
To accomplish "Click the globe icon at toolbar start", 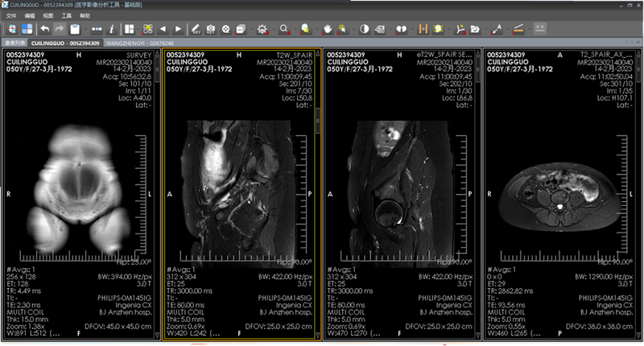I will coord(12,29).
